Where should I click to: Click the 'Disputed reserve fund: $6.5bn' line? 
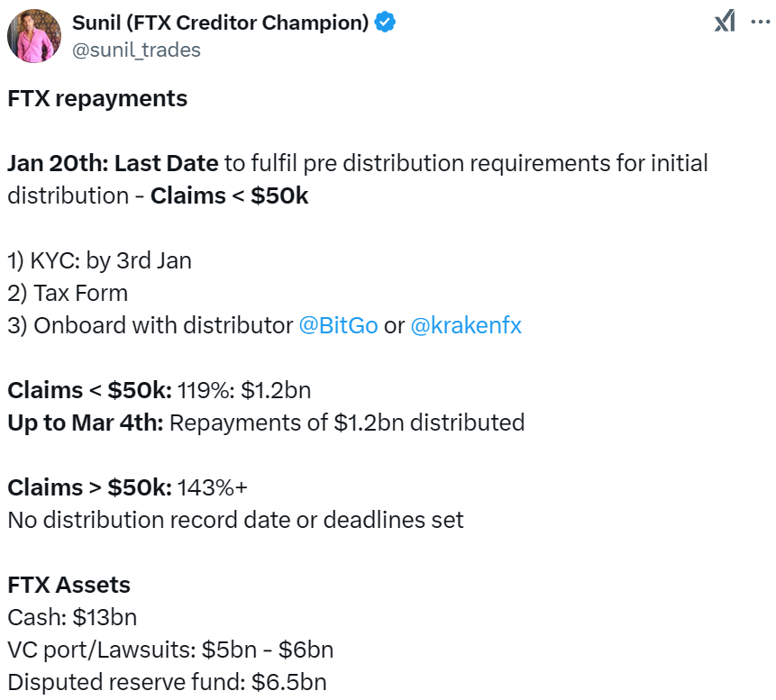168,682
